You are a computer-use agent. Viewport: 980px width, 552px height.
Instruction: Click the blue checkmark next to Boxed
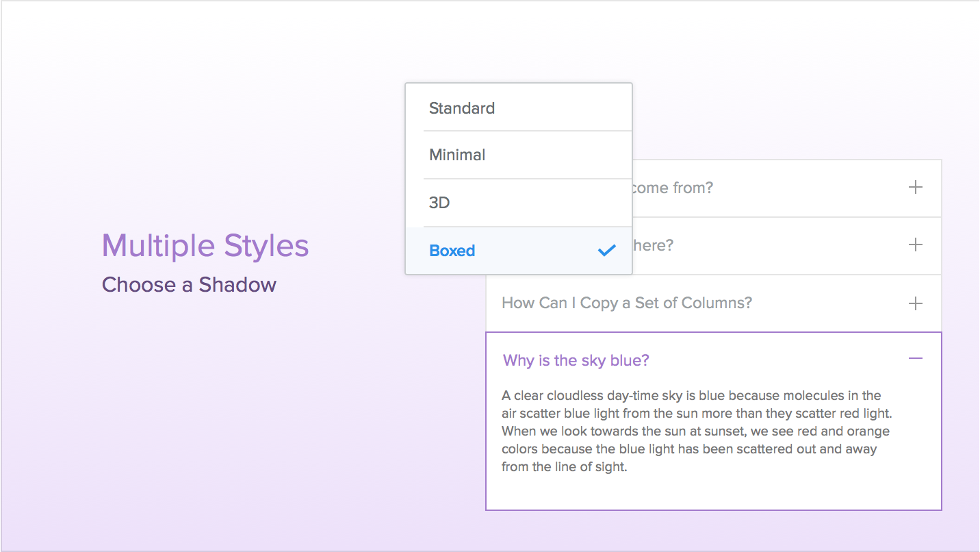tap(607, 251)
